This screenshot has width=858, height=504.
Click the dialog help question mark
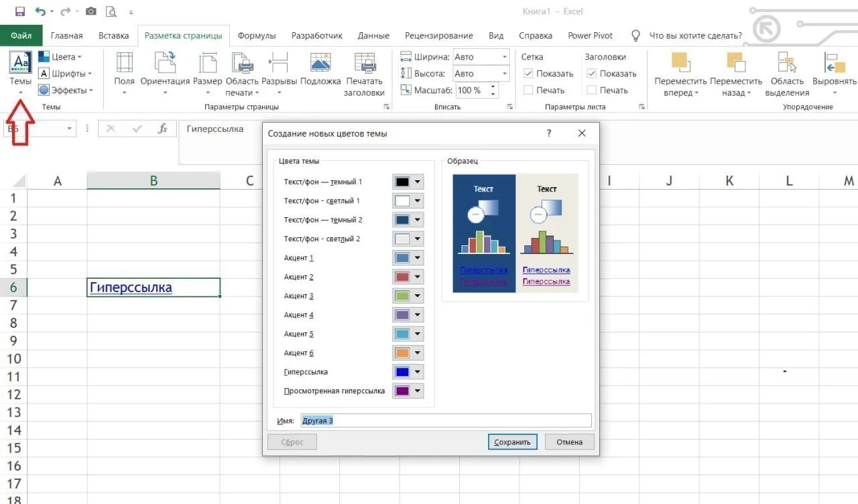(x=549, y=133)
